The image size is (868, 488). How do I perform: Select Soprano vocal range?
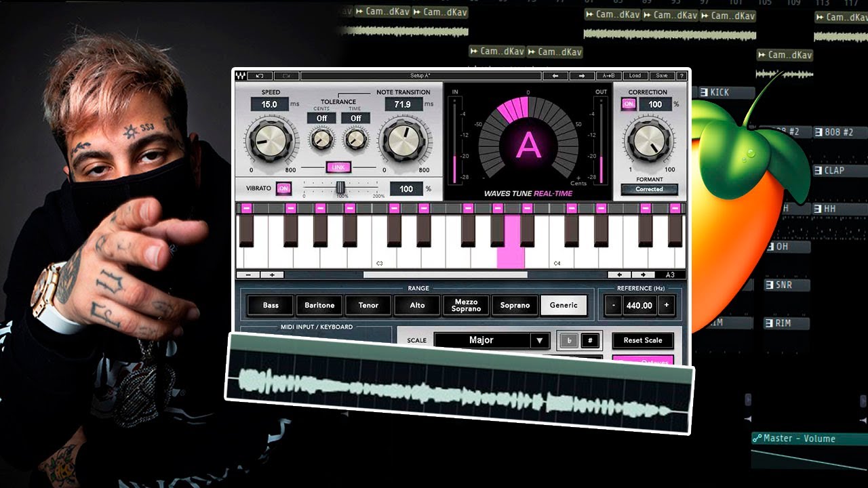(515, 306)
